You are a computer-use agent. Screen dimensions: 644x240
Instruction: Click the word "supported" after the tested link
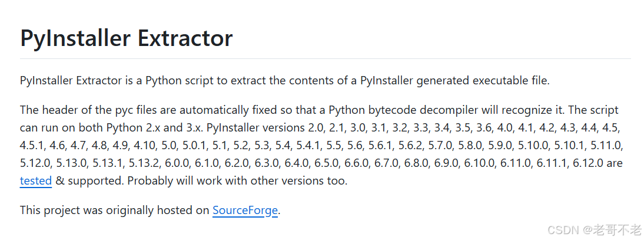click(x=92, y=181)
